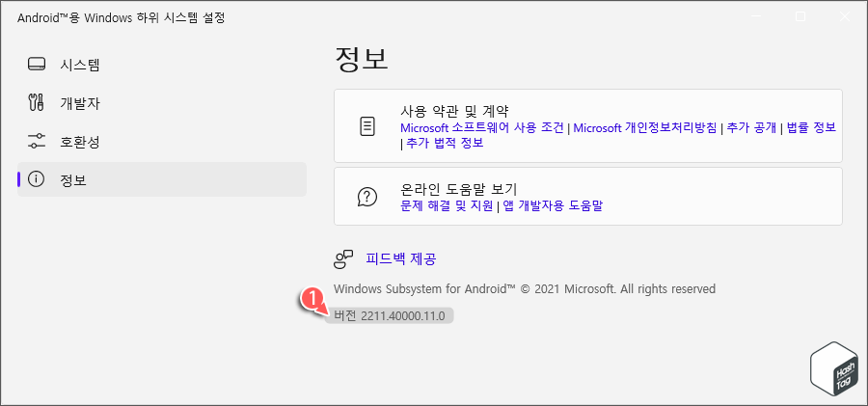The width and height of the screenshot is (868, 406).
Task: Open the 앱 개발자용 도움말 link
Action: coord(553,206)
